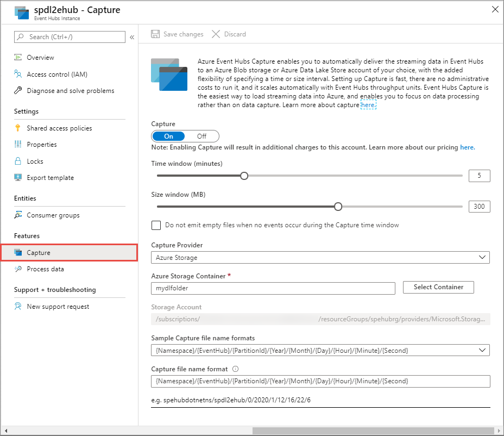Viewport: 504px width, 436px height.
Task: Turn Capture On
Action: [x=168, y=136]
